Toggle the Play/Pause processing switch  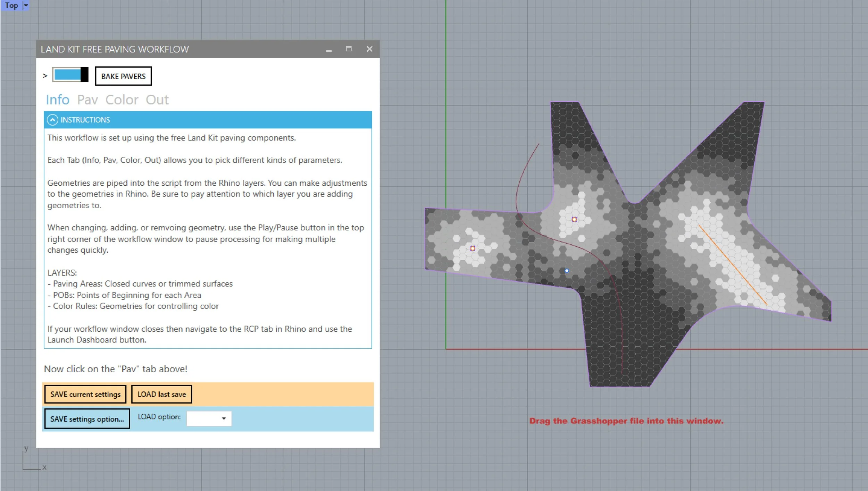click(x=83, y=75)
